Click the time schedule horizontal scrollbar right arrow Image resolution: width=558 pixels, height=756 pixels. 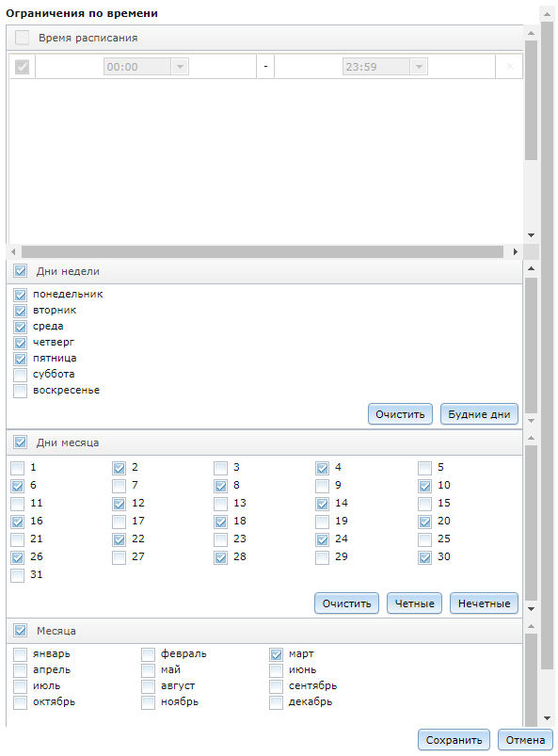pos(515,251)
